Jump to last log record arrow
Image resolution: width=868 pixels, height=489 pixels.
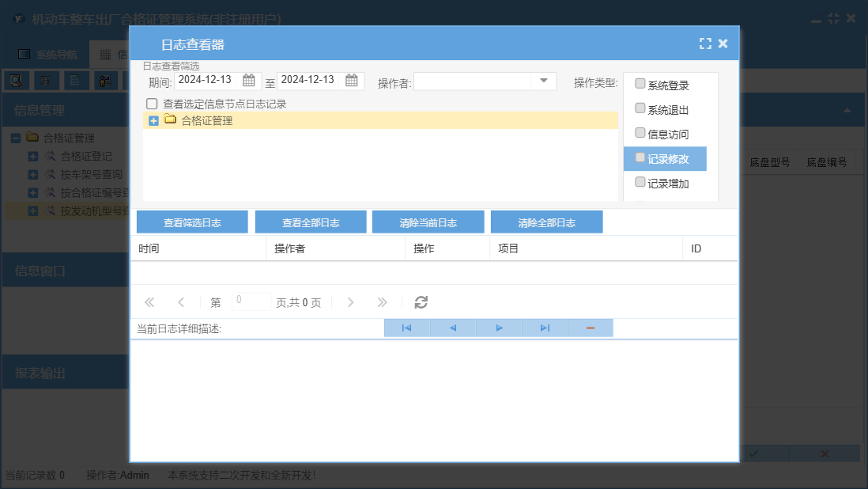pyautogui.click(x=545, y=328)
